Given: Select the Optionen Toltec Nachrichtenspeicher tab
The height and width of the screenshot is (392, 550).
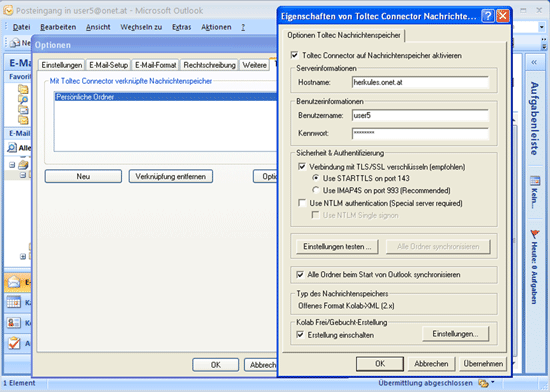Looking at the screenshot, I should 343,35.
